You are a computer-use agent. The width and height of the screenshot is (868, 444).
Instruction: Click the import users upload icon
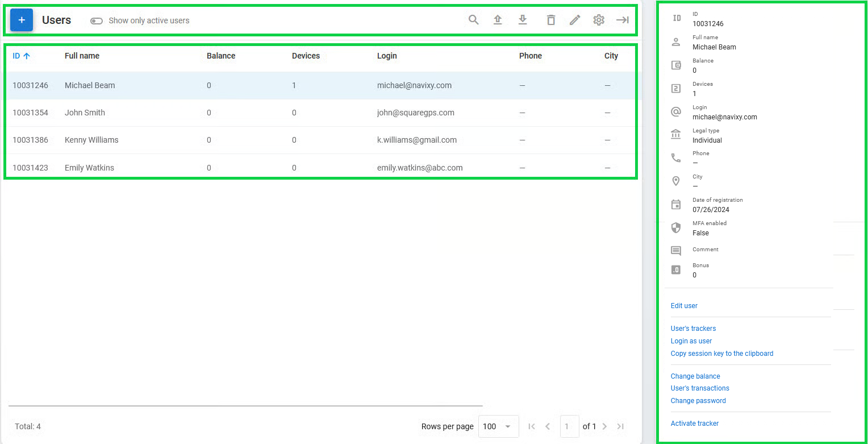pos(498,19)
